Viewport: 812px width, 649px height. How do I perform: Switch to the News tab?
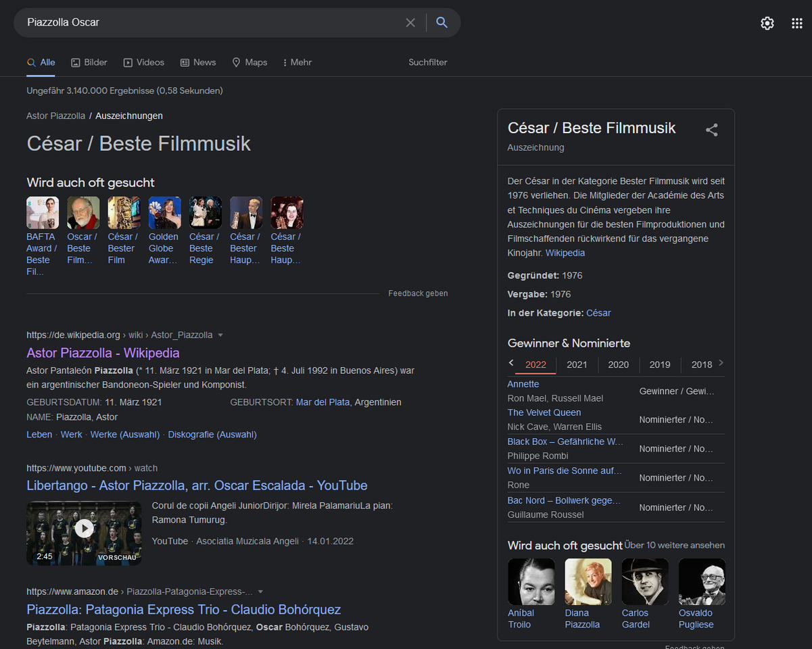coord(198,62)
